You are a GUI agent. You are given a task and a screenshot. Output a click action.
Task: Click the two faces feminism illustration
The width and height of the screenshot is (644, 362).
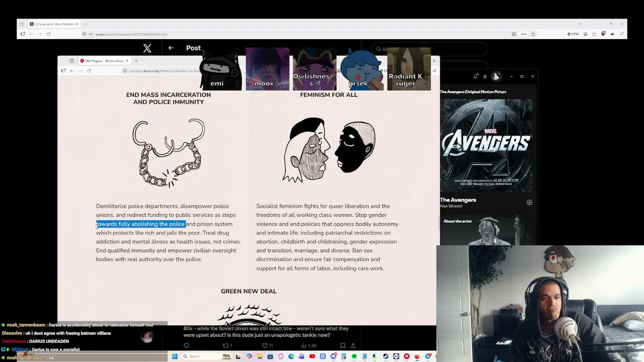click(329, 149)
